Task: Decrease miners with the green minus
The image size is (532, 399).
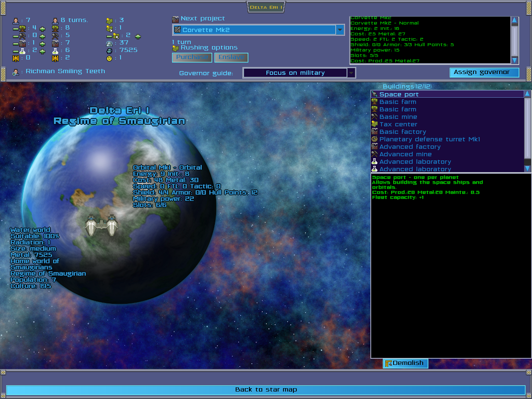Action: pyautogui.click(x=16, y=37)
